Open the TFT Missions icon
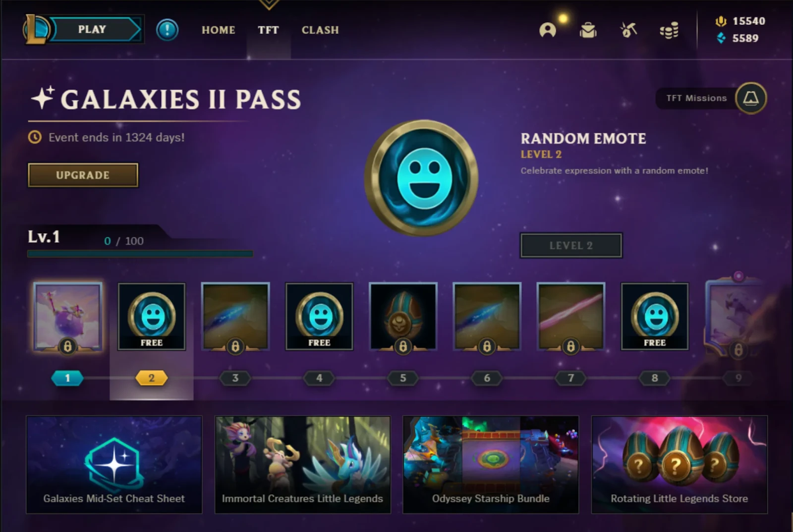This screenshot has height=532, width=793. [x=751, y=98]
